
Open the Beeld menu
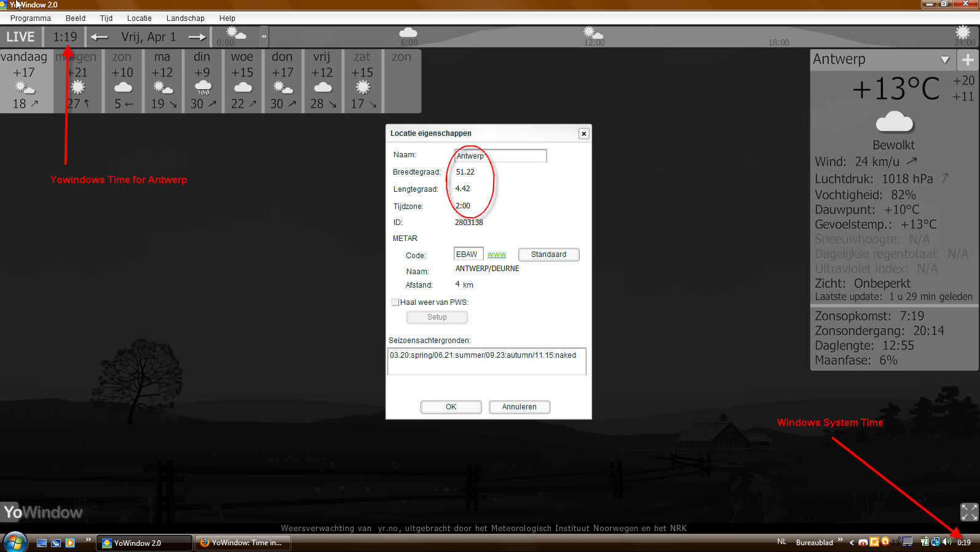point(76,18)
